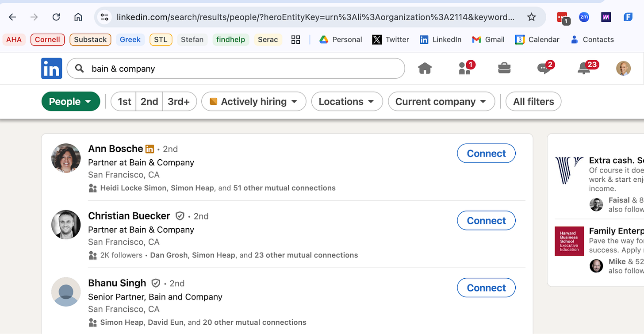Open the bookmarks grid apps icon
The width and height of the screenshot is (644, 334).
296,39
